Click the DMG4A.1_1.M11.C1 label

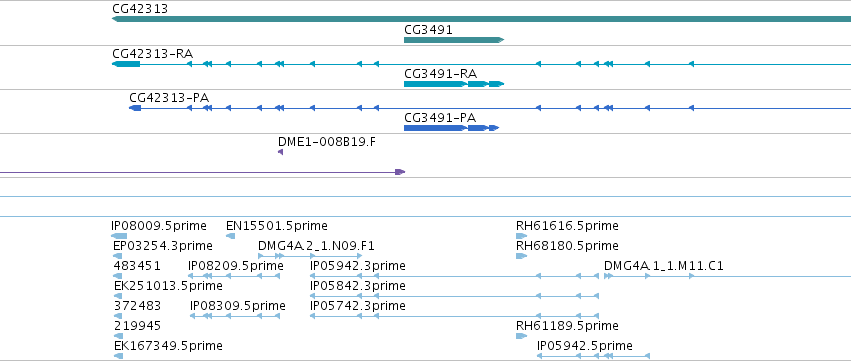click(663, 266)
